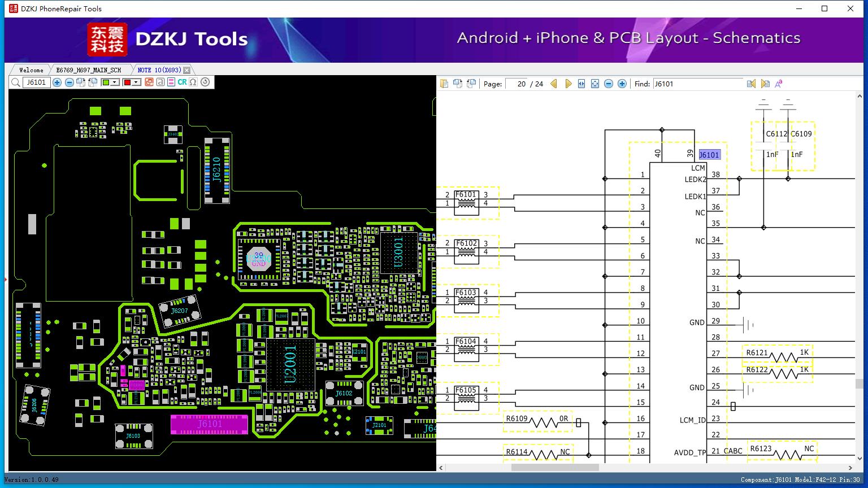
Task: Select the J6206 component on PCB
Action: click(34, 404)
